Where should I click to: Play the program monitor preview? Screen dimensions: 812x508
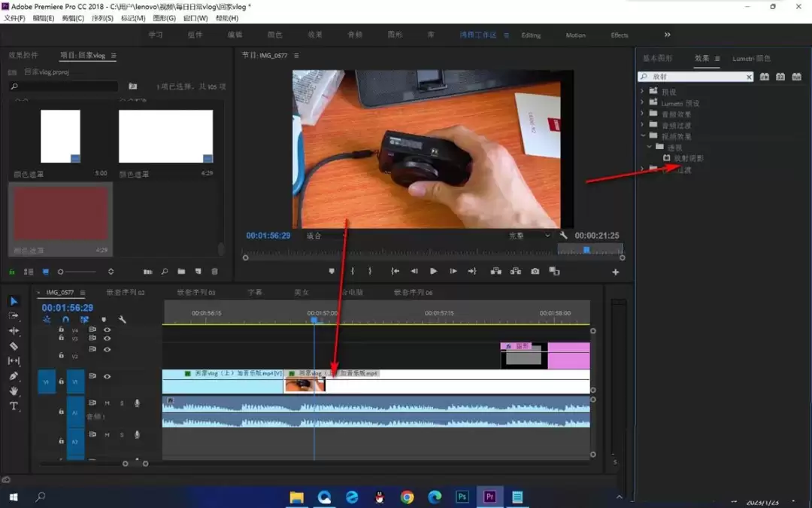click(x=434, y=271)
